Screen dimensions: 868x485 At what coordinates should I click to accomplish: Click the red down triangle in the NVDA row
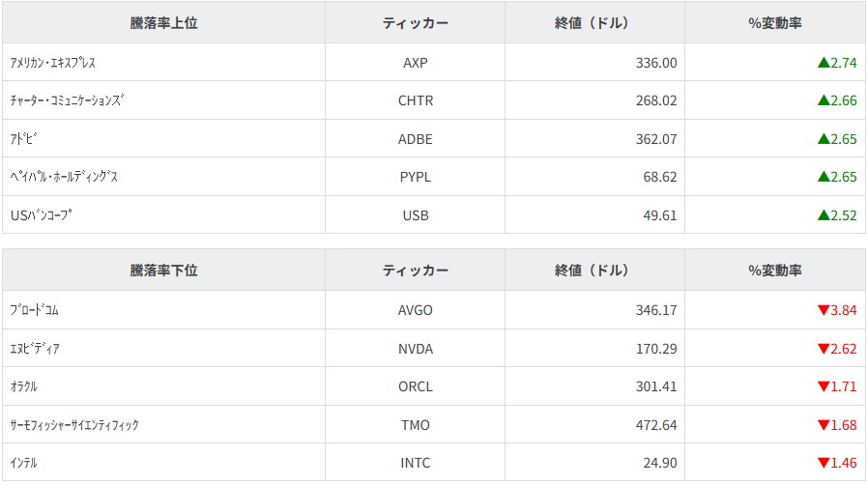823,349
